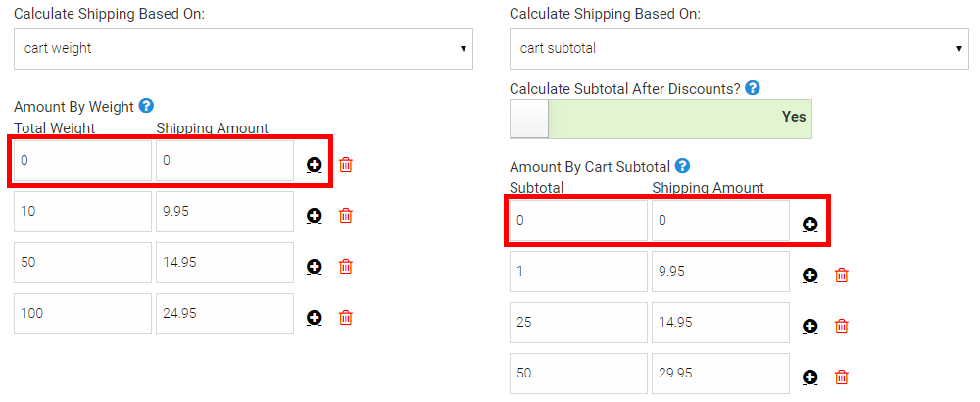Show help for Calculate Subtotal After Discounts
This screenshot has width=980, height=402.
[x=753, y=88]
